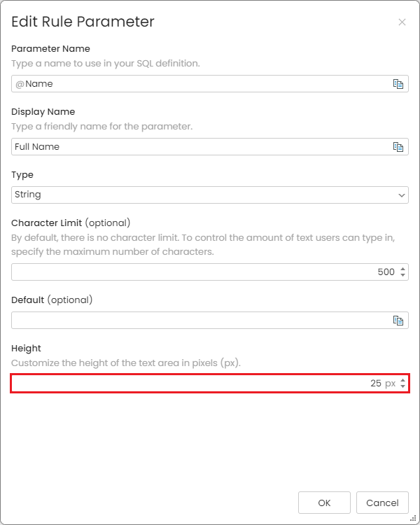Click the Character Limit (optional) label

click(71, 223)
